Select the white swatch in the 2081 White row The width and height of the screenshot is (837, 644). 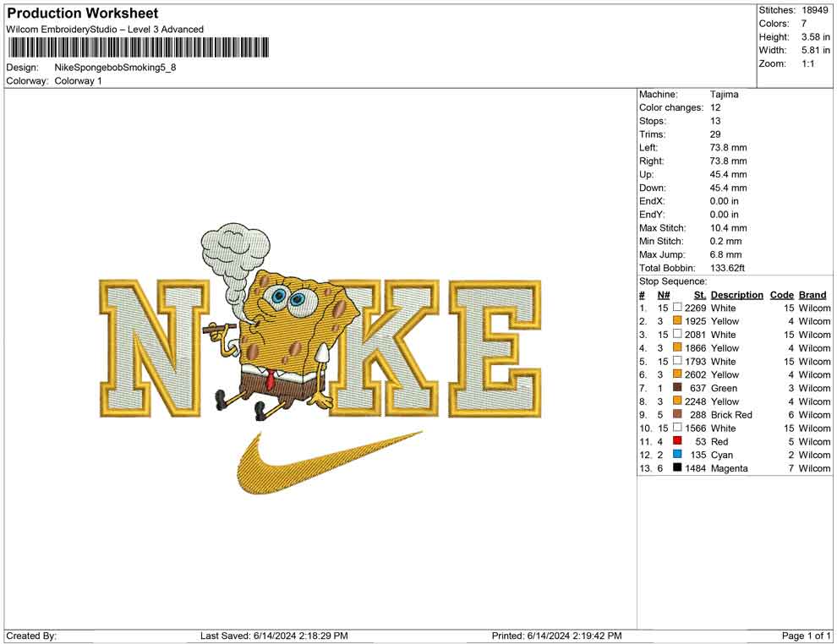click(x=677, y=334)
